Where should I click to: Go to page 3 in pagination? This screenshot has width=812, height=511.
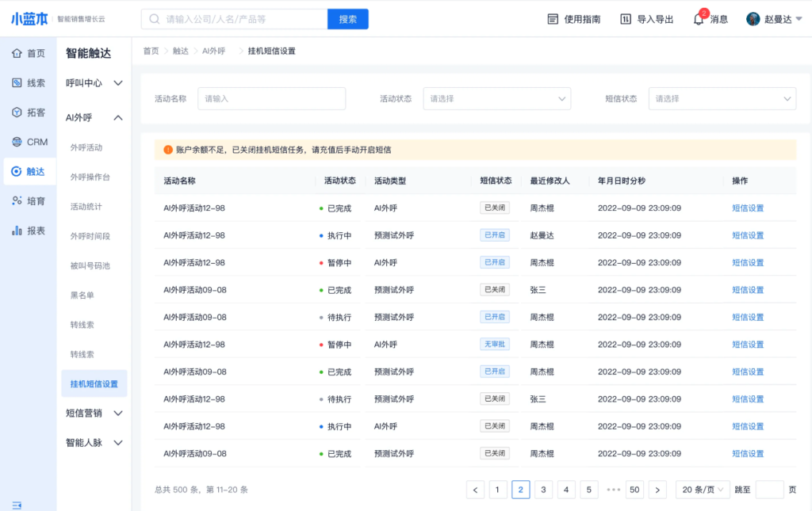pyautogui.click(x=543, y=490)
